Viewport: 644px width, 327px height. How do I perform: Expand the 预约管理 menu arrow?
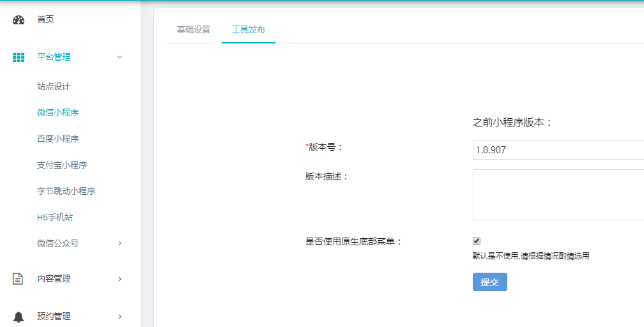point(119,317)
